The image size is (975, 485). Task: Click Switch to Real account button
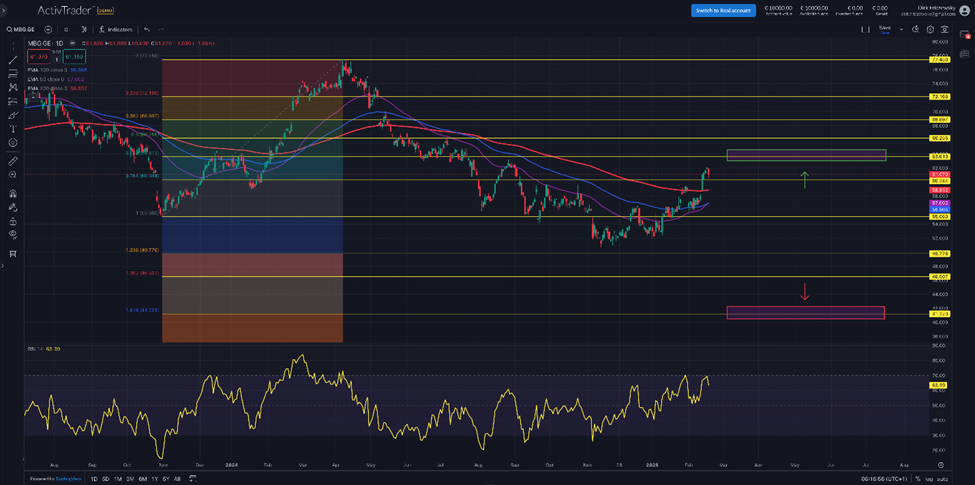click(722, 10)
